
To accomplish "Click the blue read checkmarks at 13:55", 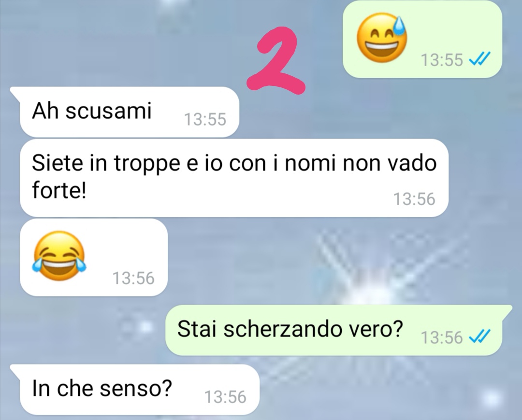I will tap(479, 59).
